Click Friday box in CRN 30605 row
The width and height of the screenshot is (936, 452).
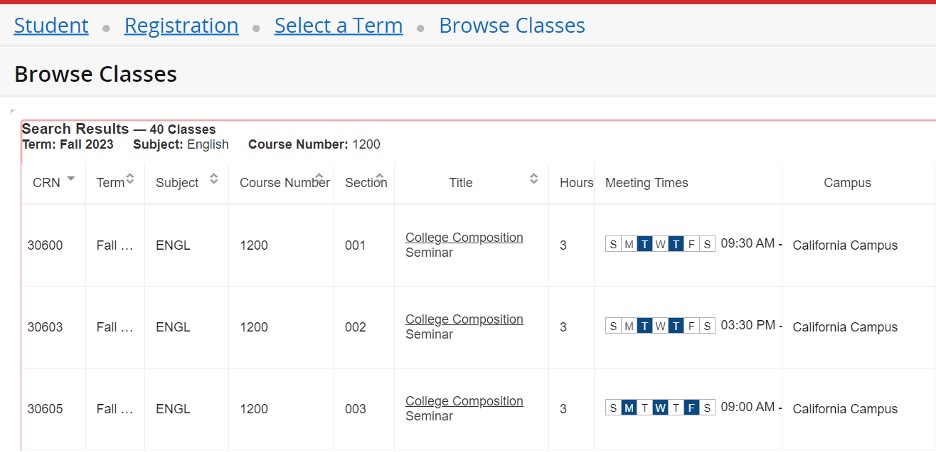click(692, 408)
